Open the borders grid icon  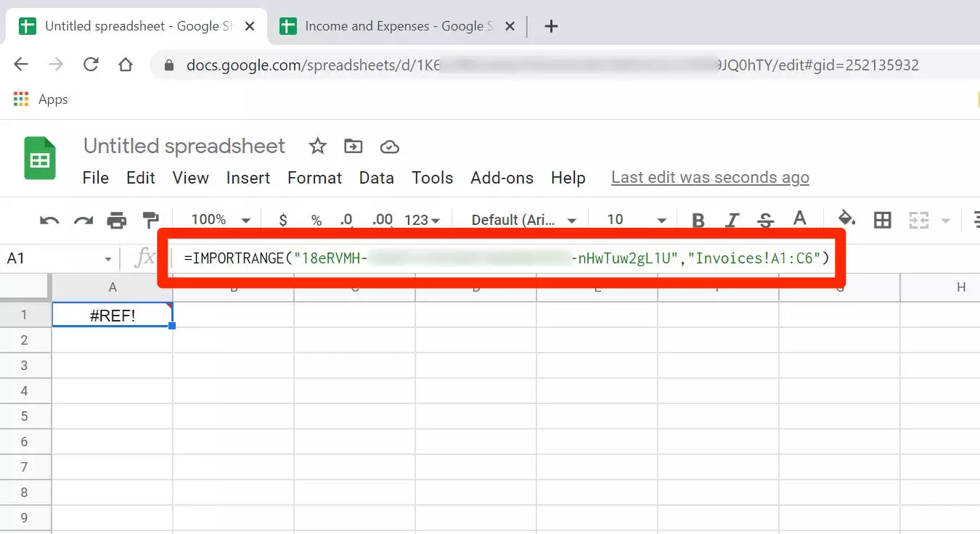[x=882, y=220]
